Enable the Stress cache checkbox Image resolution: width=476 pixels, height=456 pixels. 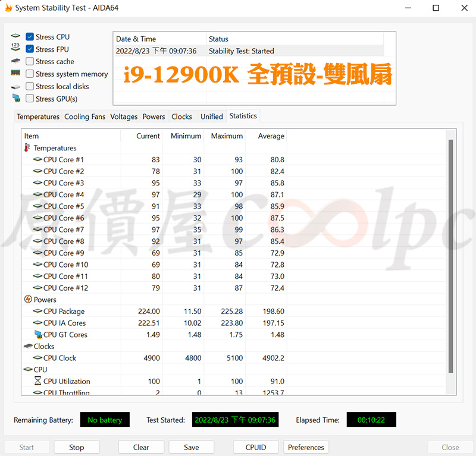click(30, 61)
